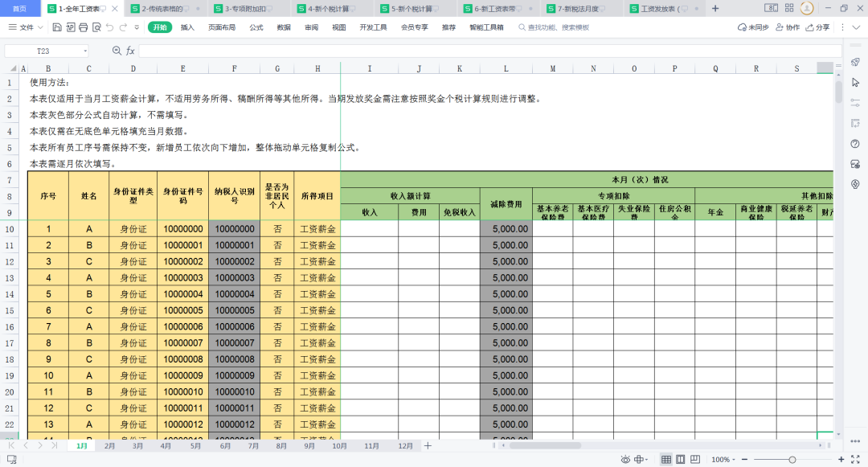Viewport: 868px width, 467px height.
Task: Click the print preview icon
Action: click(x=96, y=27)
